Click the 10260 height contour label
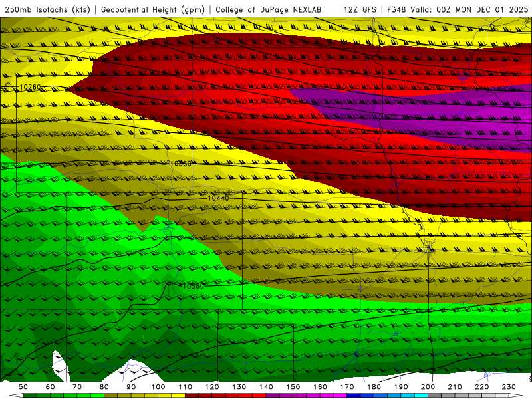The image size is (532, 399). (x=30, y=87)
